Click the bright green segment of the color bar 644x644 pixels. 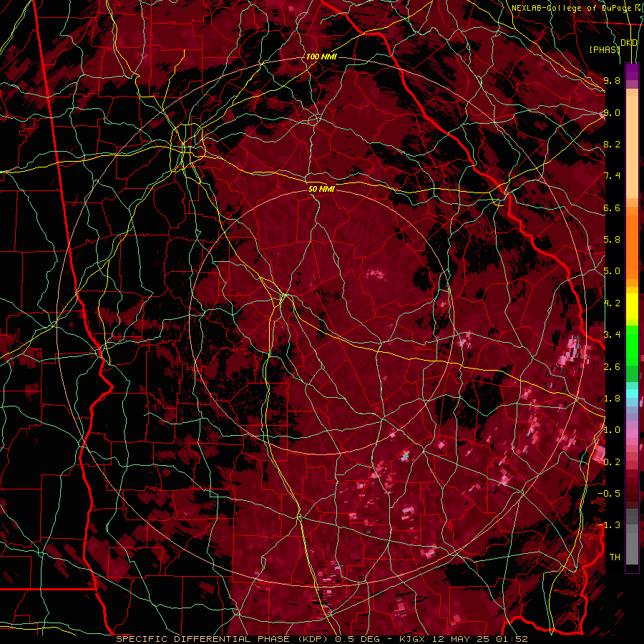[x=632, y=347]
